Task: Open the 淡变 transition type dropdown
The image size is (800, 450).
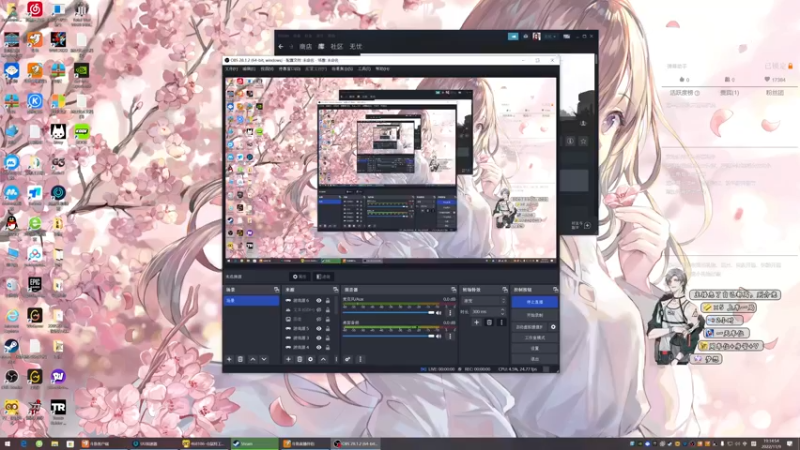Action: (x=483, y=301)
